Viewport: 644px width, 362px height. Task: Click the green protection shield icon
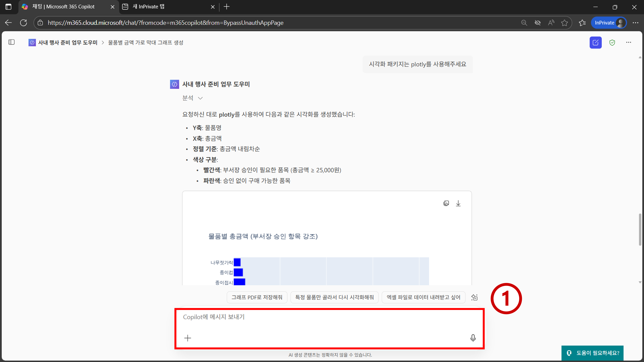[x=612, y=43]
